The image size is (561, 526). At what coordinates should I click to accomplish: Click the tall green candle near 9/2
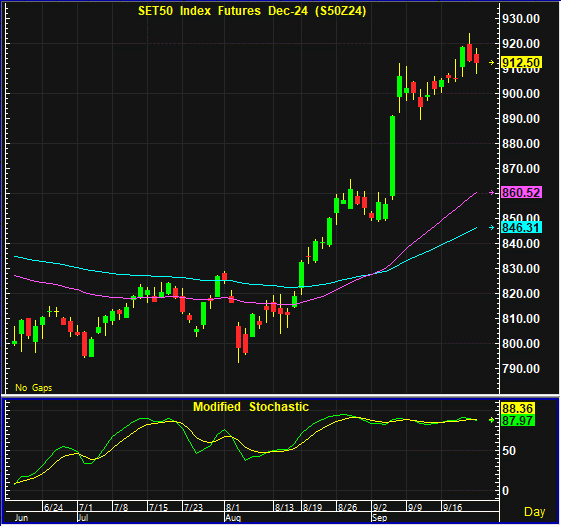point(392,156)
